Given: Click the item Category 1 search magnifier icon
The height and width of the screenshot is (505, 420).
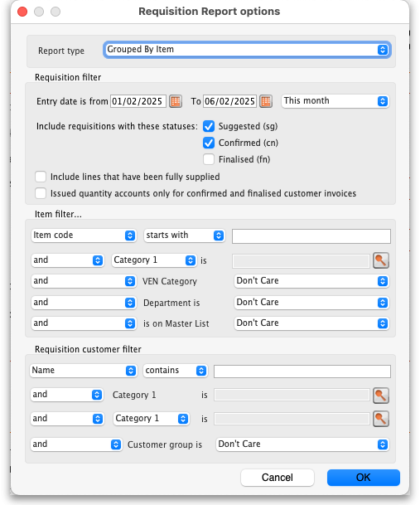Looking at the screenshot, I should (381, 260).
